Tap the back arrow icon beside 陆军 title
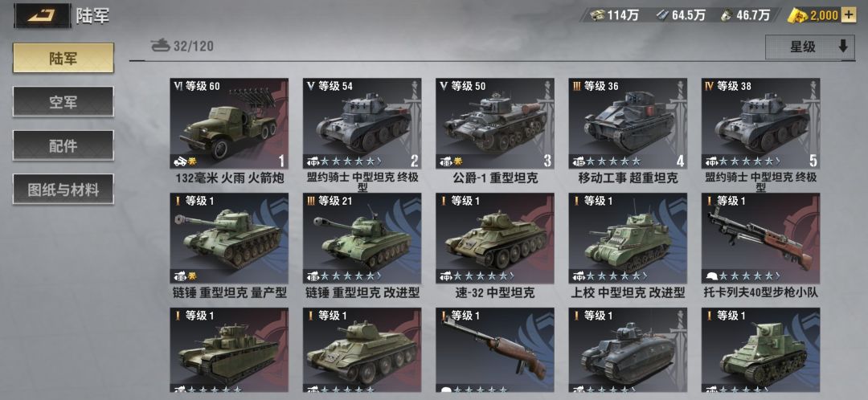This screenshot has width=868, height=400. coord(43,14)
